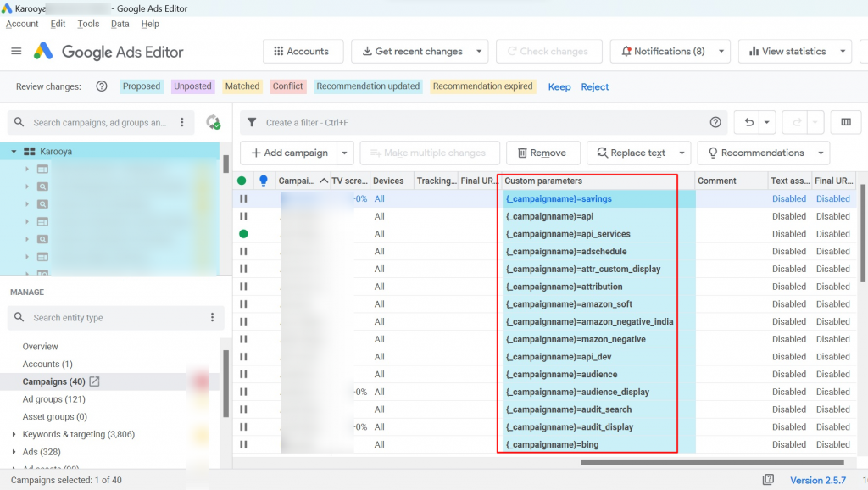Image resolution: width=868 pixels, height=490 pixels.
Task: Open the undo history dropdown
Action: (x=766, y=122)
